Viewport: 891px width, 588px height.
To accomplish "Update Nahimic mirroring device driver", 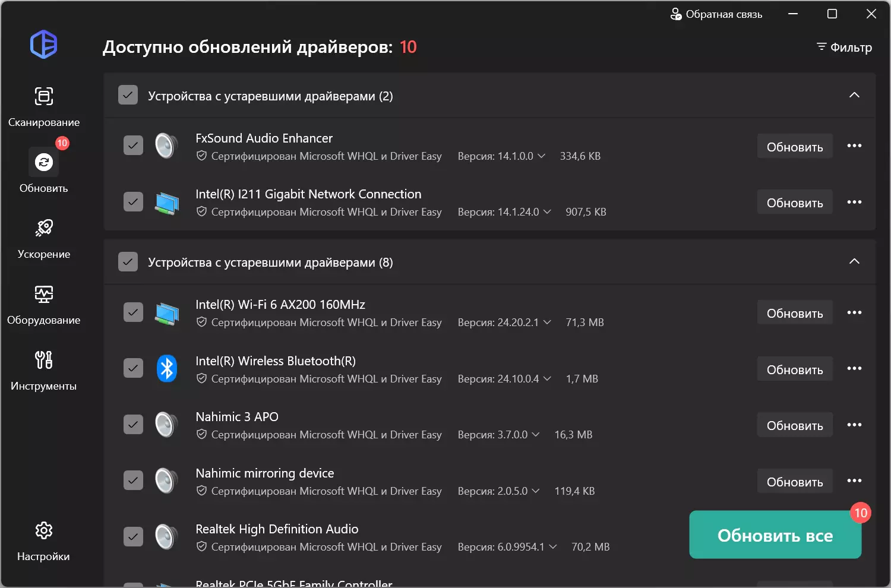I will coord(795,482).
